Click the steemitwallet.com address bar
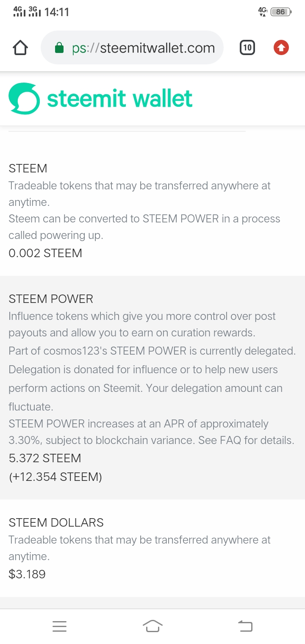Viewport: 305px width, 644px height. pyautogui.click(x=143, y=48)
